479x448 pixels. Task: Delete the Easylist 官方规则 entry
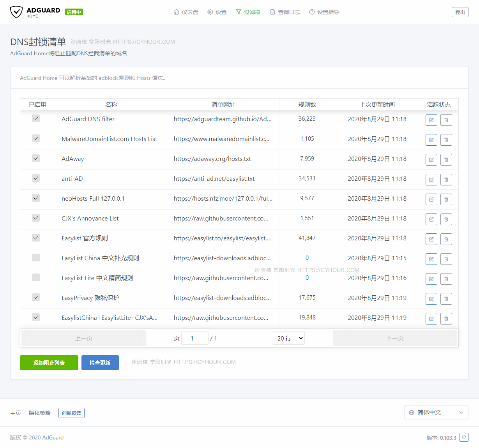pos(446,239)
